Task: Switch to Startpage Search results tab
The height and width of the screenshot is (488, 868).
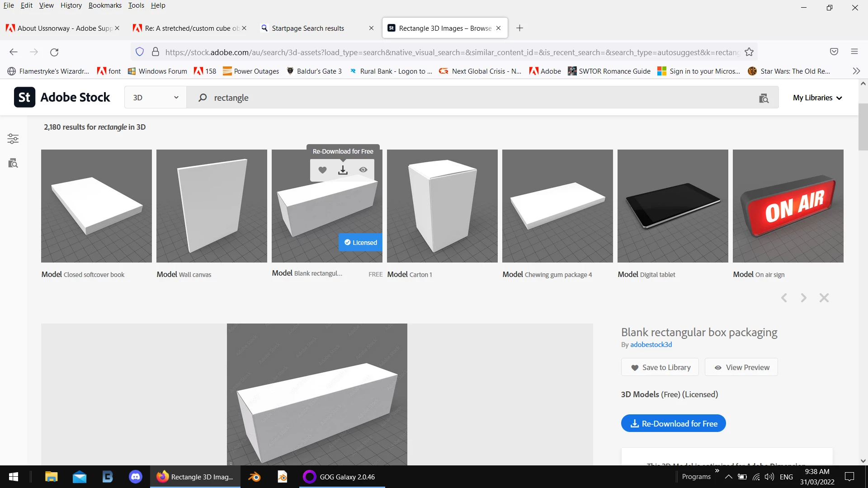Action: (307, 28)
